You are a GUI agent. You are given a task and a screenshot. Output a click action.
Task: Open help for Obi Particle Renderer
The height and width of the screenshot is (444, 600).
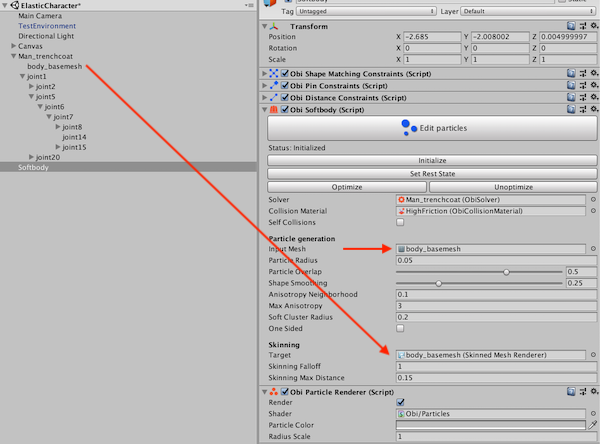click(571, 392)
